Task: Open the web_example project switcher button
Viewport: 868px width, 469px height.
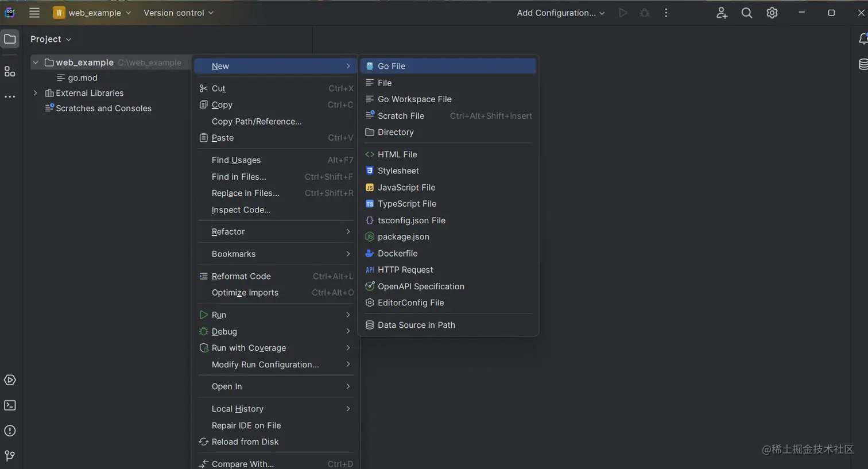Action: (92, 13)
